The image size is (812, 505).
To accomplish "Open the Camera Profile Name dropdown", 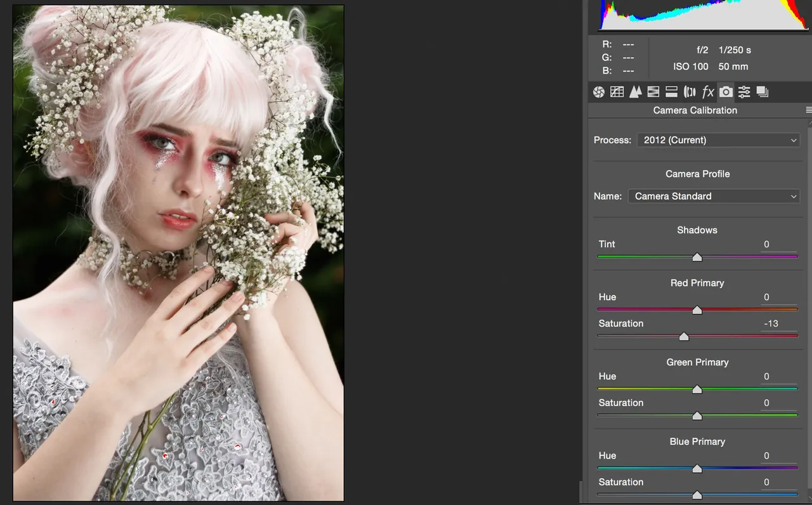I will (714, 196).
